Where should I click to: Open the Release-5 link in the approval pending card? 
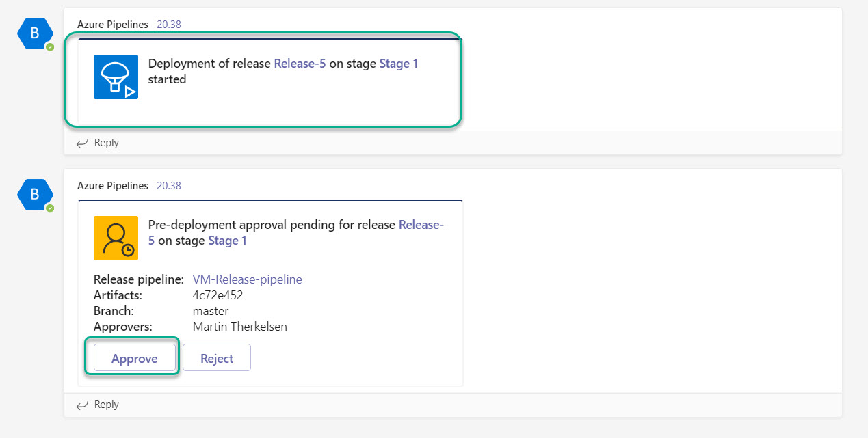421,224
